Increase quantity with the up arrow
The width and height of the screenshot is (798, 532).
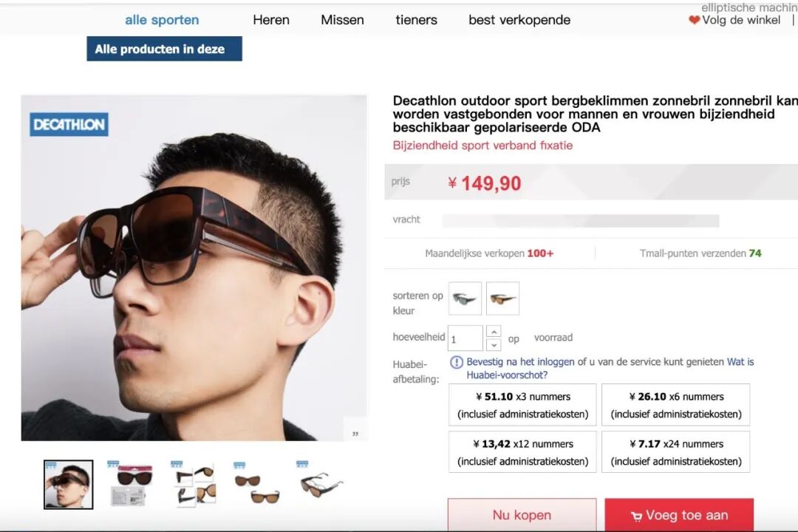point(494,332)
